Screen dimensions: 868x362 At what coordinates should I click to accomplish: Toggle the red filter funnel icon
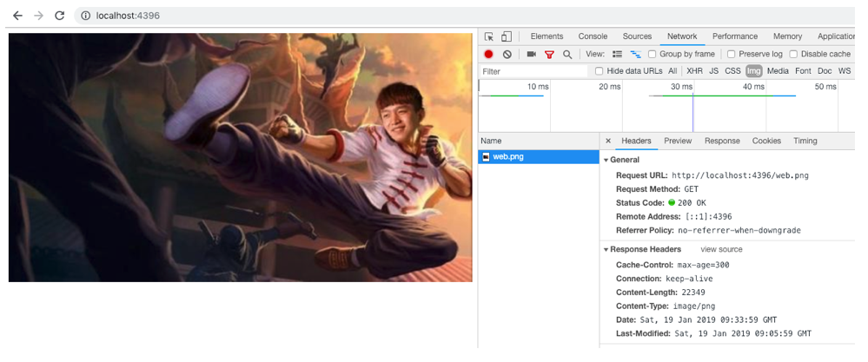549,54
